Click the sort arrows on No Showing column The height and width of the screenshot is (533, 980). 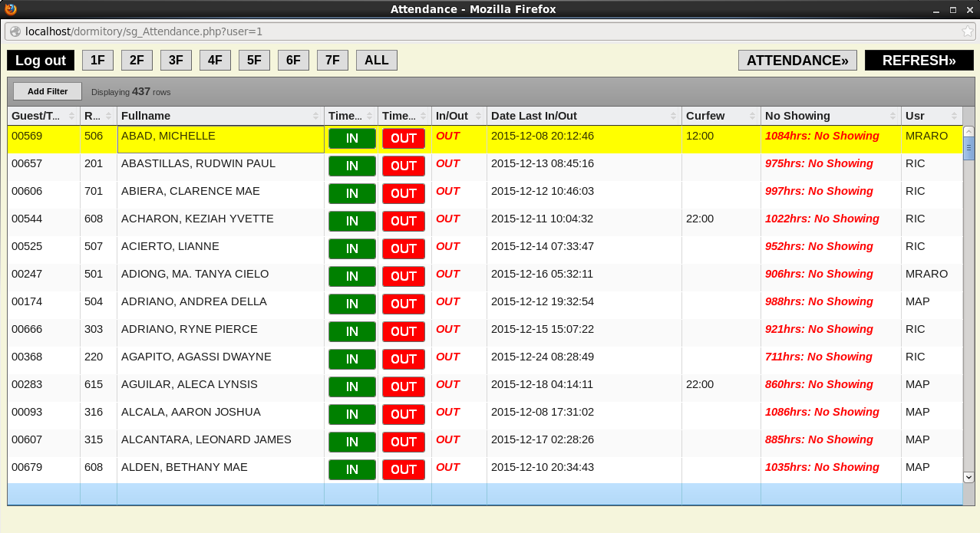[893, 116]
